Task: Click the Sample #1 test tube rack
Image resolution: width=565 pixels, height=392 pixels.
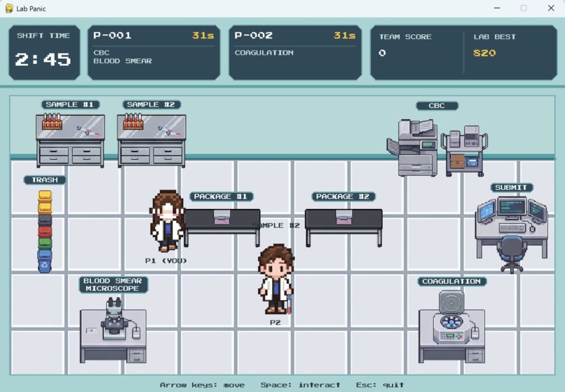Action: [52, 121]
